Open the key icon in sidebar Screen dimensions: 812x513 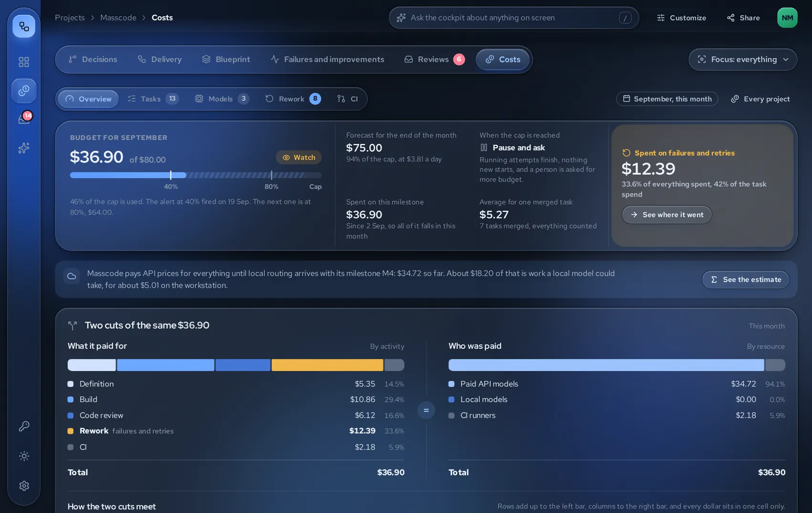point(24,426)
